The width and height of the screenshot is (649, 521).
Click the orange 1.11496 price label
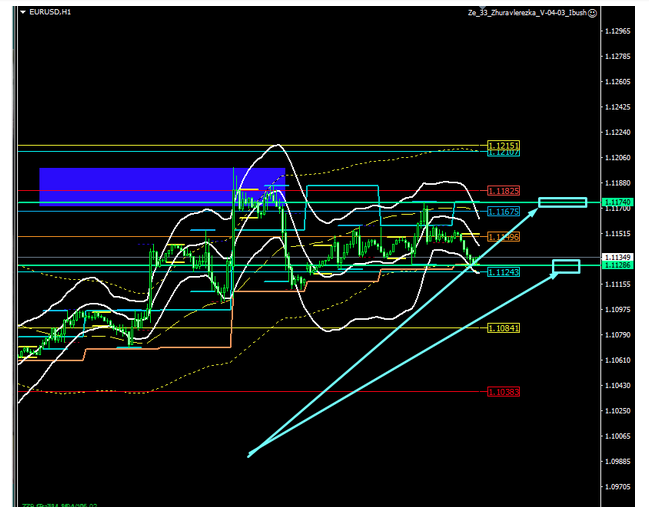(x=503, y=237)
